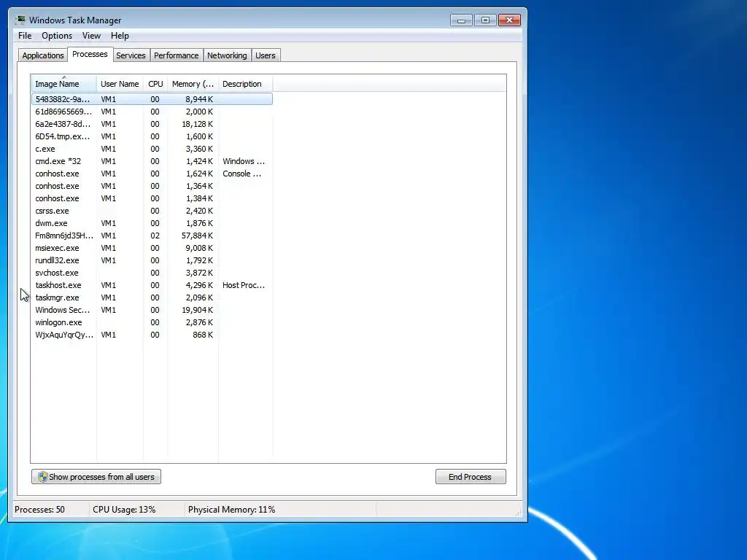Screen dimensions: 747x560
Task: Click the Console ... description cell
Action: [x=242, y=174]
